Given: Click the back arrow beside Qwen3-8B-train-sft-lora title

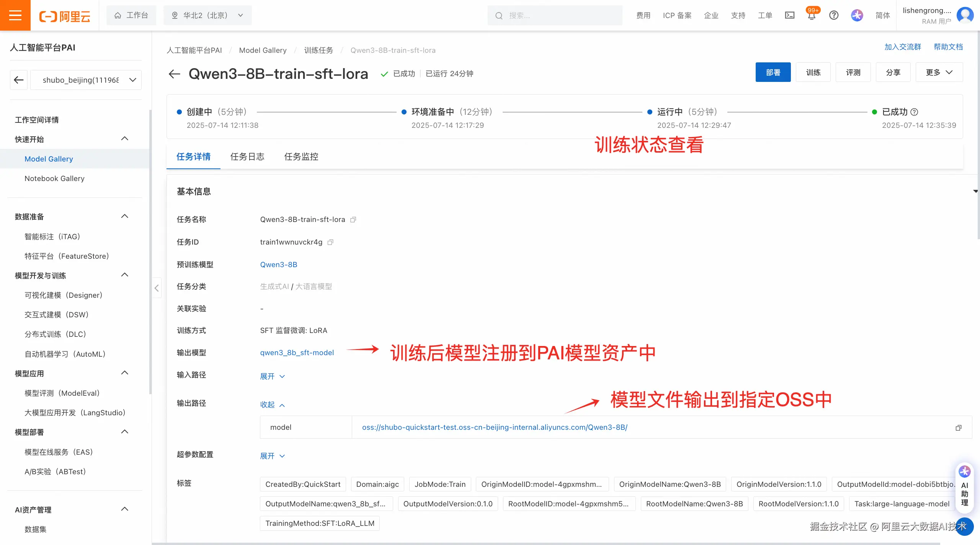Looking at the screenshot, I should point(175,73).
